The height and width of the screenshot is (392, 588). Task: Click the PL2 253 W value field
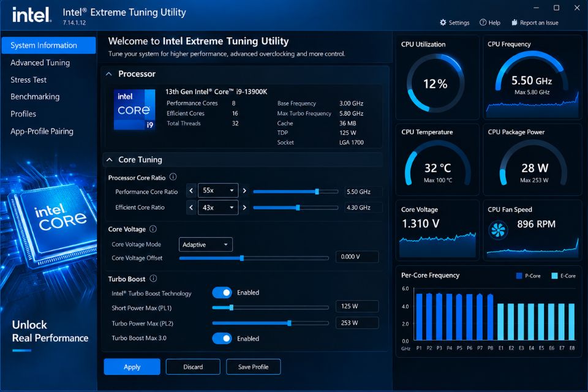[x=357, y=323]
